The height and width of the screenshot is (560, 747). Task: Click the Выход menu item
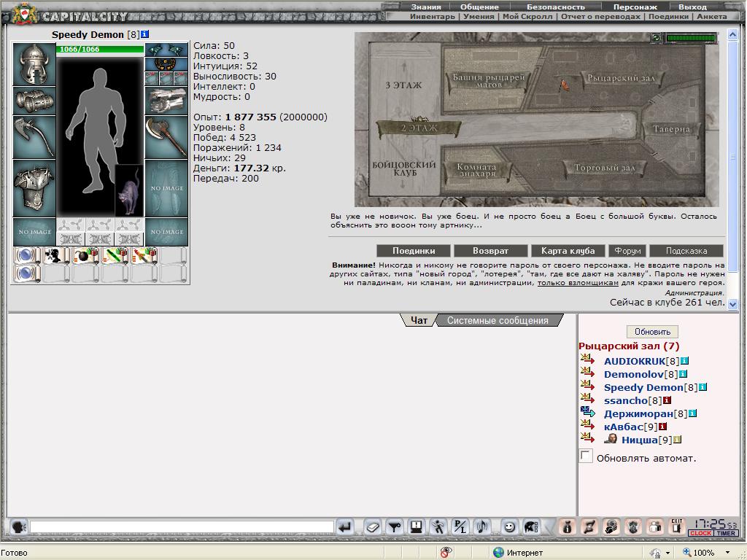tap(692, 7)
